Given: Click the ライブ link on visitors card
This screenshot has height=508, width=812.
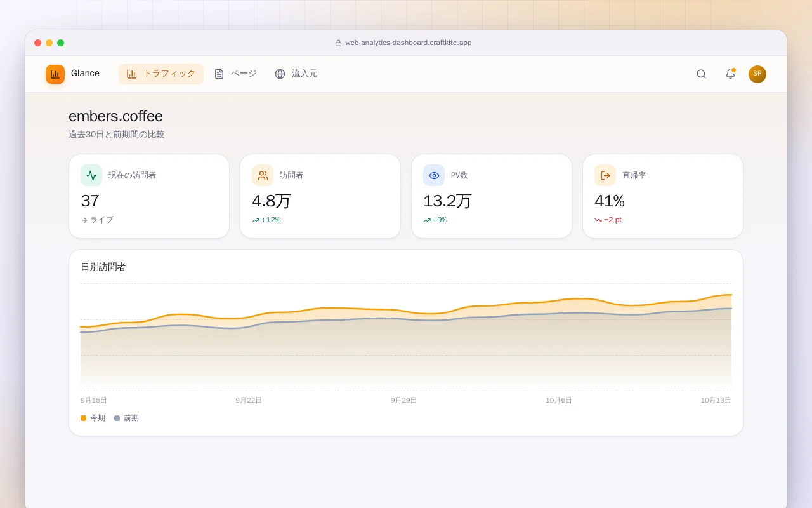Looking at the screenshot, I should [x=97, y=220].
